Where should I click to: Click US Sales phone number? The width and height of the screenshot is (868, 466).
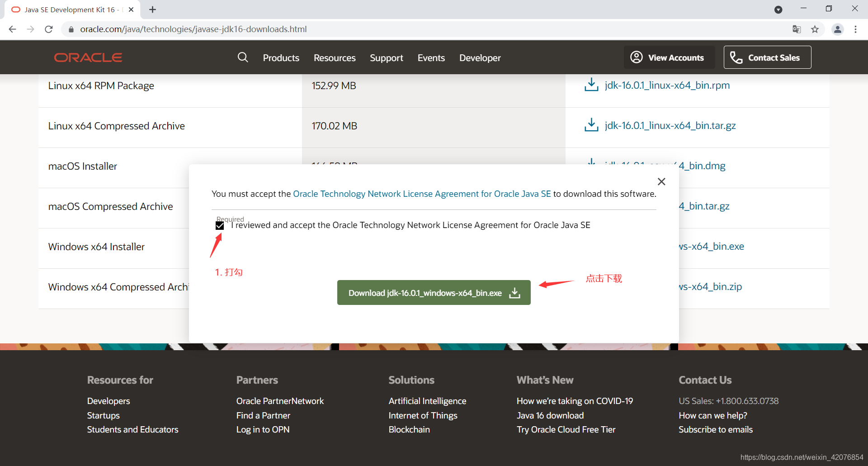[x=728, y=401]
